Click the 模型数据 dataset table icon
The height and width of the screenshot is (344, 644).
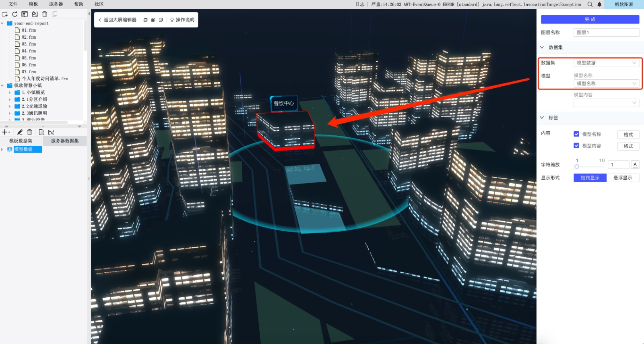(10, 149)
